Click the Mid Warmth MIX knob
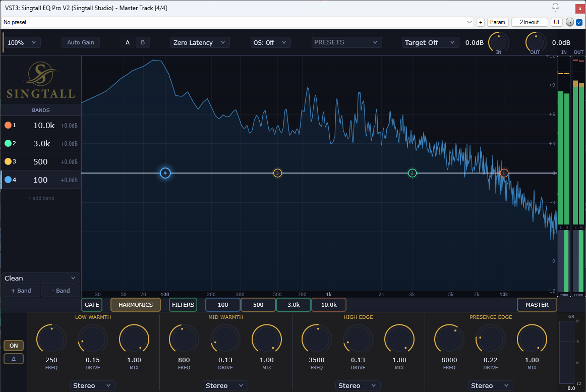 coord(267,339)
